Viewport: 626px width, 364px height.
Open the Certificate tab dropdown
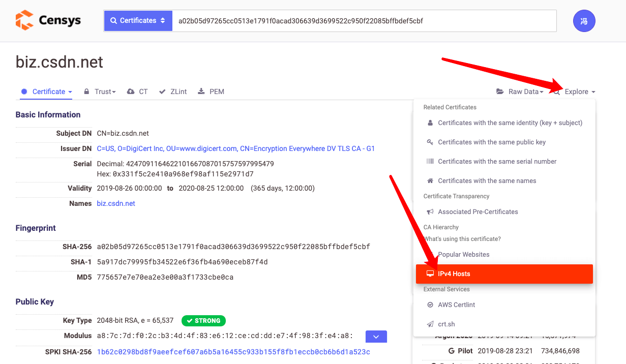(47, 92)
